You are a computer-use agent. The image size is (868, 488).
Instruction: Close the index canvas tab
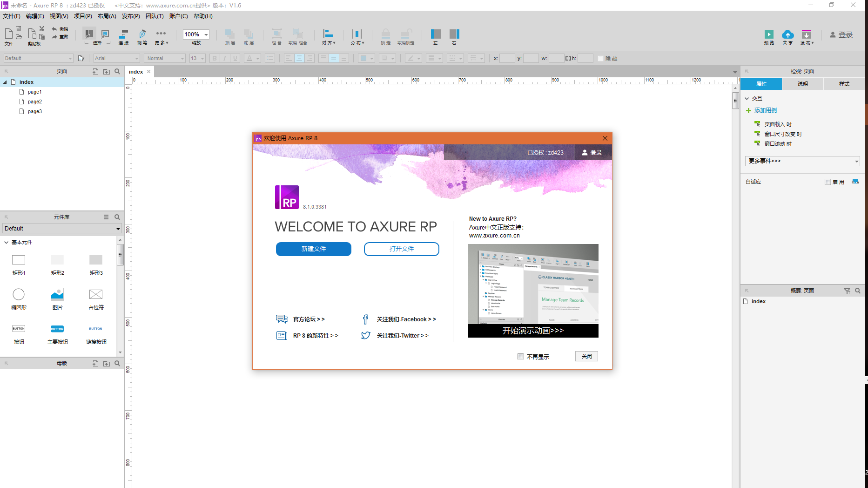tap(149, 72)
